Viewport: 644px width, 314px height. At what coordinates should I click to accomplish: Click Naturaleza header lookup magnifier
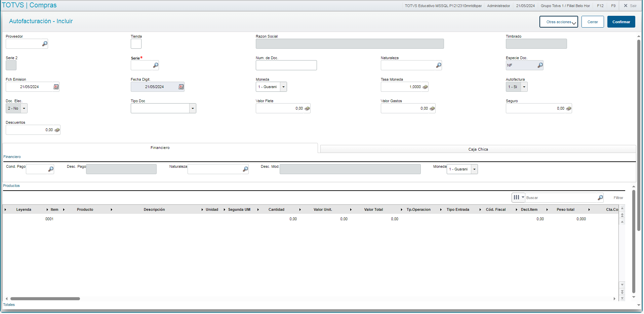(439, 65)
